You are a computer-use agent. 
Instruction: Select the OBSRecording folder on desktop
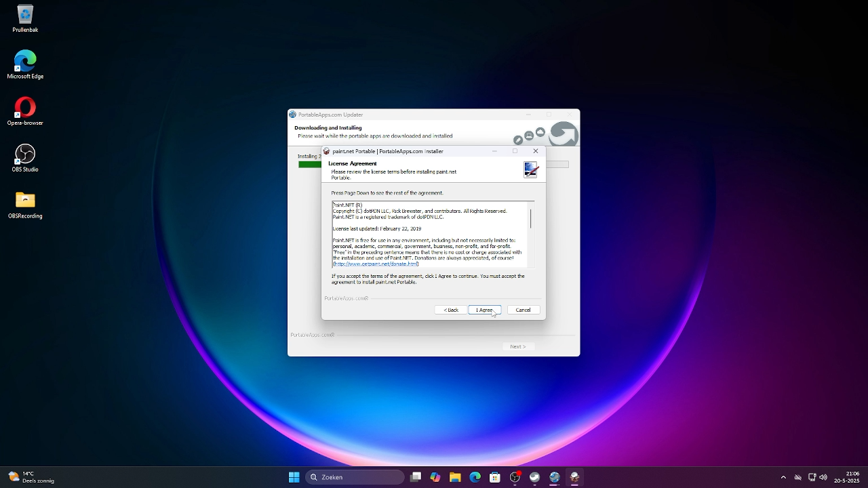tap(25, 205)
